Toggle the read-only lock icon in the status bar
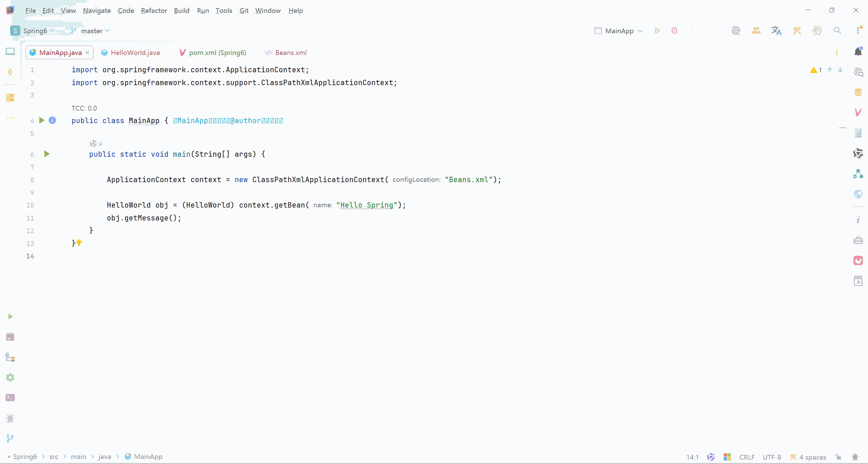The width and height of the screenshot is (868, 464). point(838,457)
